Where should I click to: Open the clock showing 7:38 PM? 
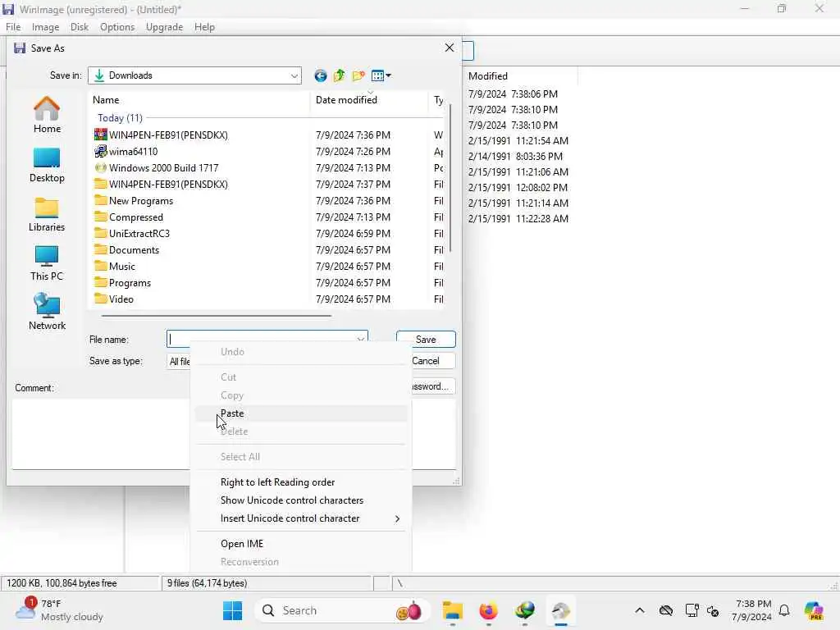[x=752, y=610]
